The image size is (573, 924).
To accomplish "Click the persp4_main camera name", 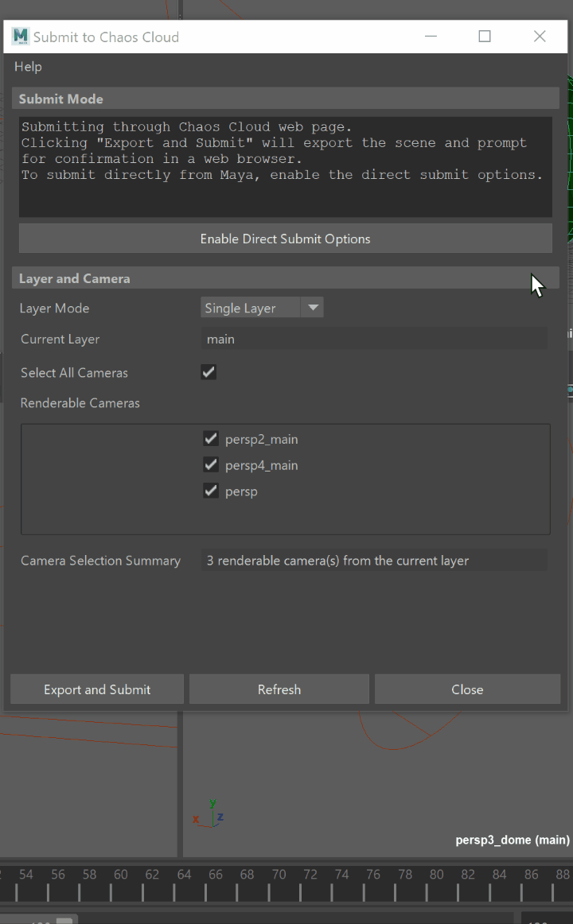I will [261, 465].
